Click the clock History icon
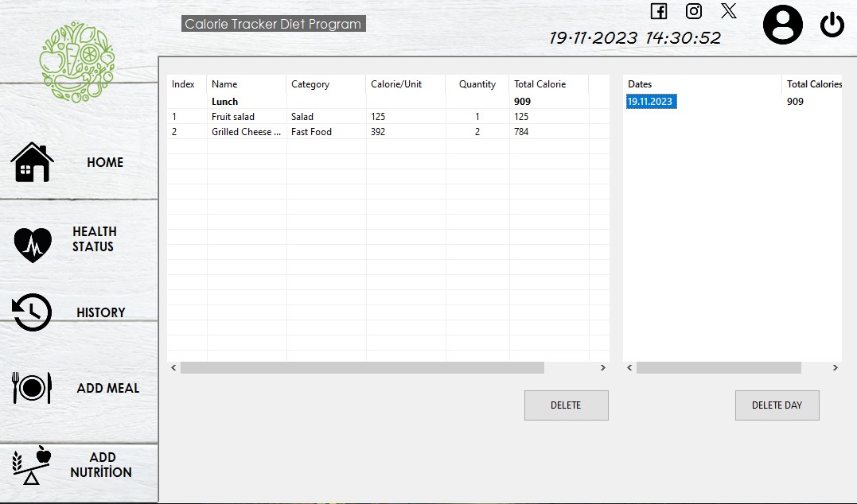Image resolution: width=857 pixels, height=504 pixels. click(x=32, y=312)
